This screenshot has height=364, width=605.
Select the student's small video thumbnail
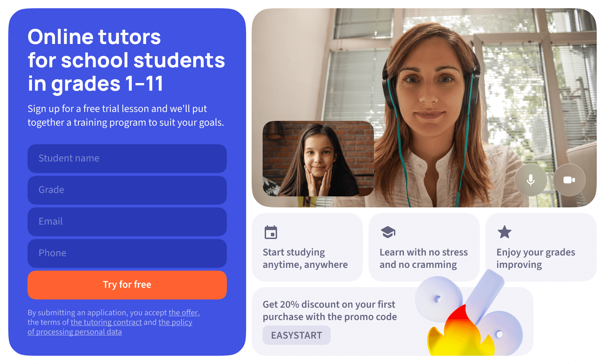(318, 159)
